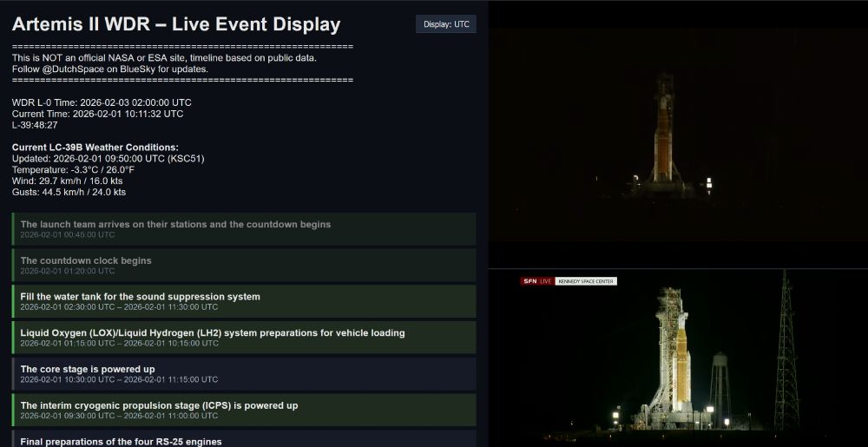Click the @DutchSpace BlueSky follow text
The image size is (868, 447).
coord(109,69)
